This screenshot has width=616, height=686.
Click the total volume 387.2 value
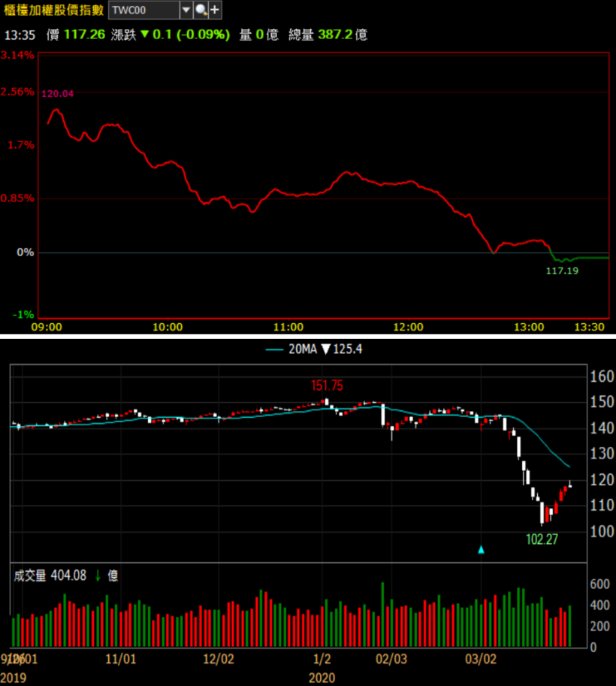pos(335,34)
